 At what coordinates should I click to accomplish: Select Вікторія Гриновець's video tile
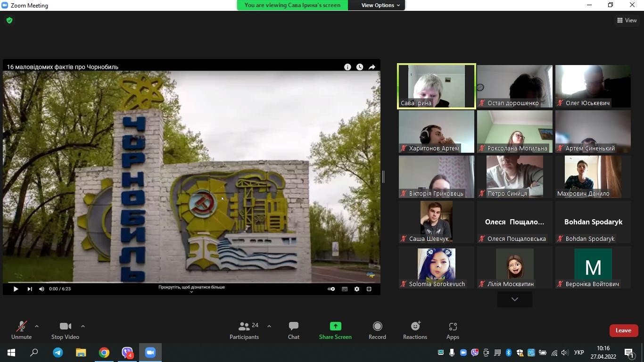coord(437,177)
